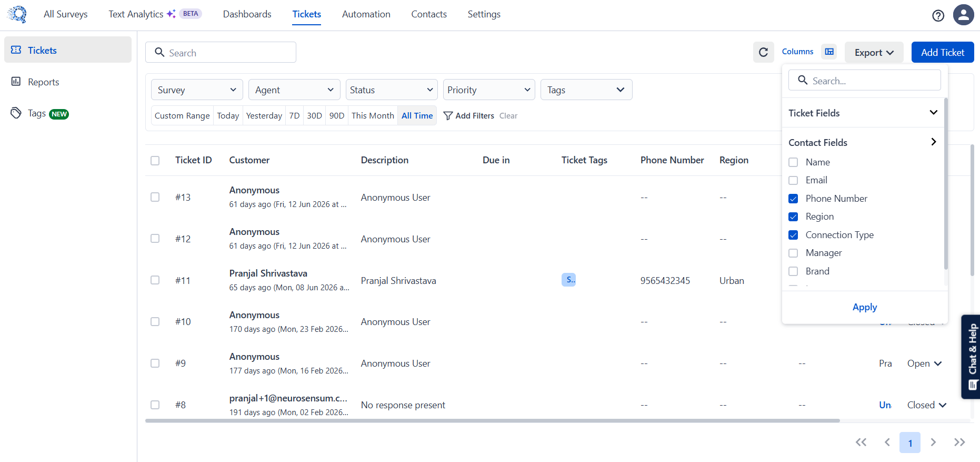
Task: Open the Status filter dropdown
Action: 392,90
